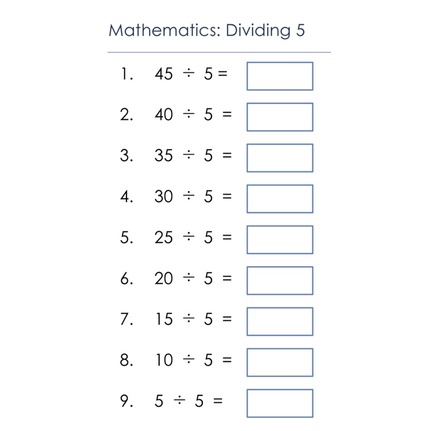The image size is (431, 431).
Task: Click the answer box for 45 ÷ 5
Action: pyautogui.click(x=280, y=76)
